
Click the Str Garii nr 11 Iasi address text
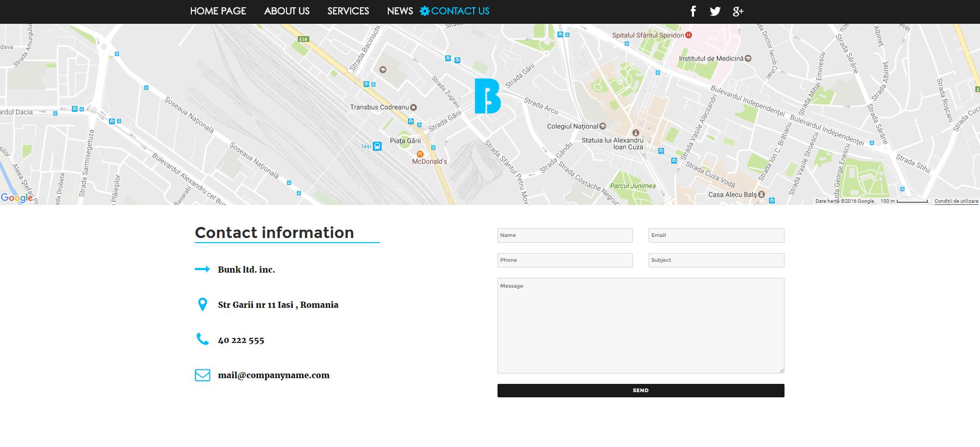pos(278,305)
